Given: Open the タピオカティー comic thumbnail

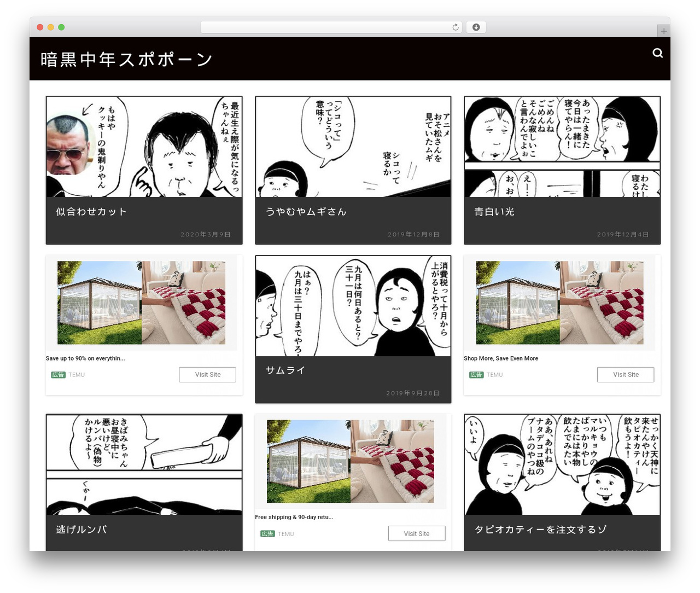Looking at the screenshot, I should (x=562, y=464).
